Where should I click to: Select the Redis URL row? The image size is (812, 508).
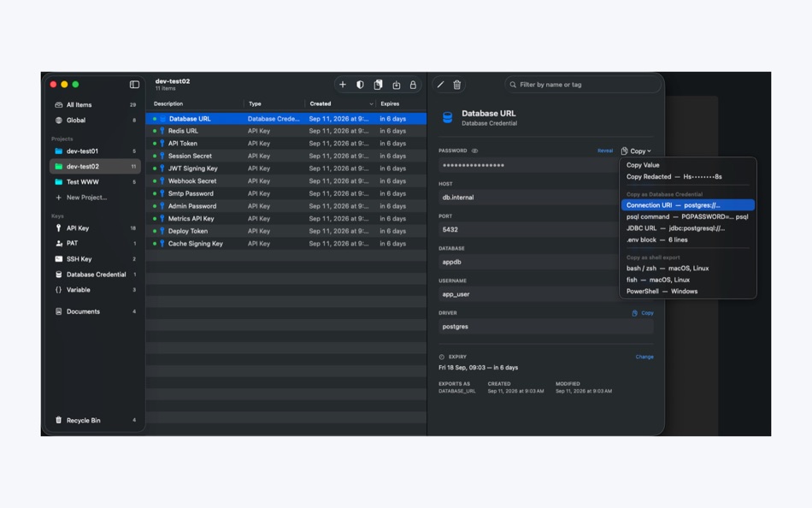286,131
